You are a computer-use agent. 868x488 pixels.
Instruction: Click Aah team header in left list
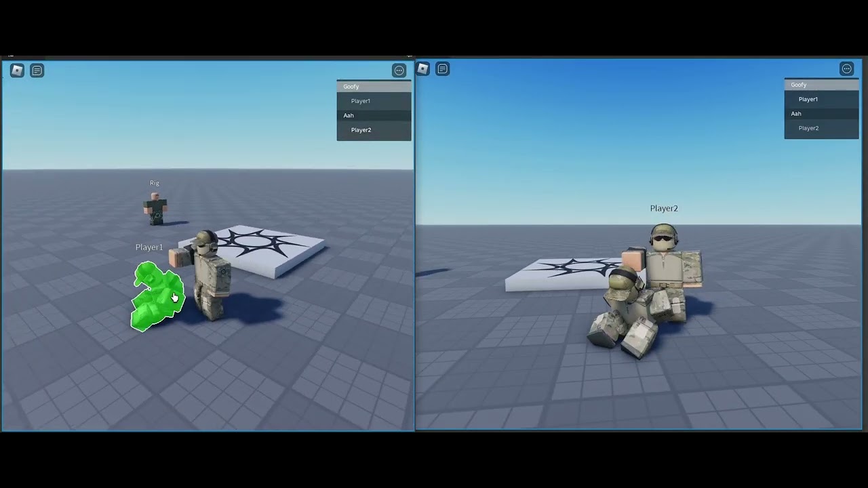click(374, 115)
